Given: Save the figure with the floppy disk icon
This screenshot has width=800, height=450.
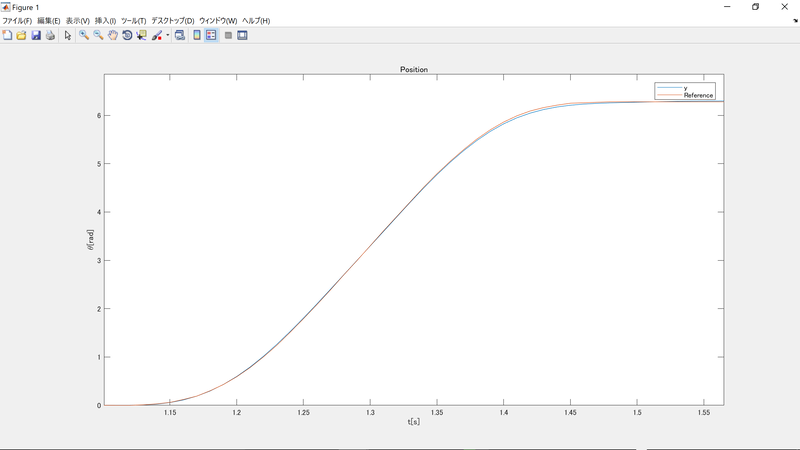Looking at the screenshot, I should (36, 35).
